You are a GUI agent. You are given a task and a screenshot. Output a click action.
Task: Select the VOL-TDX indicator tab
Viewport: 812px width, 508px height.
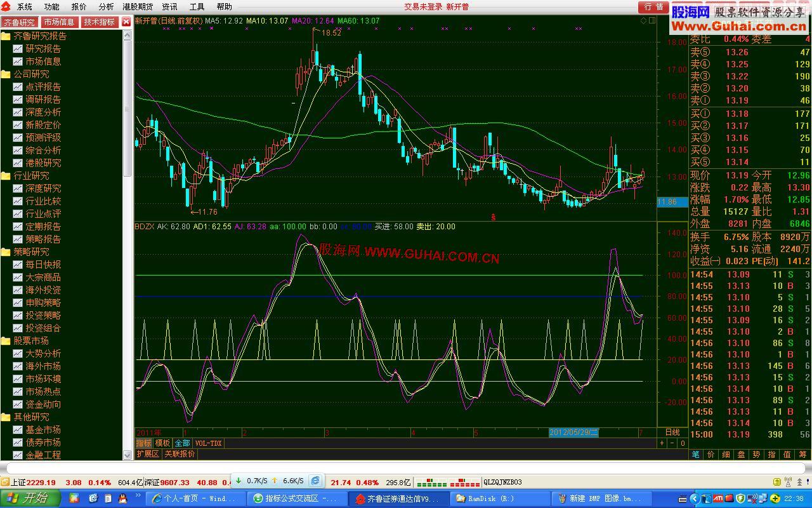pos(208,443)
